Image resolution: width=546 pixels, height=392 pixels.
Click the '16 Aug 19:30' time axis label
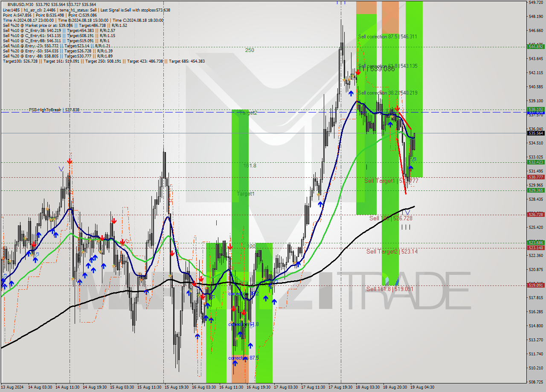[x=258, y=387]
